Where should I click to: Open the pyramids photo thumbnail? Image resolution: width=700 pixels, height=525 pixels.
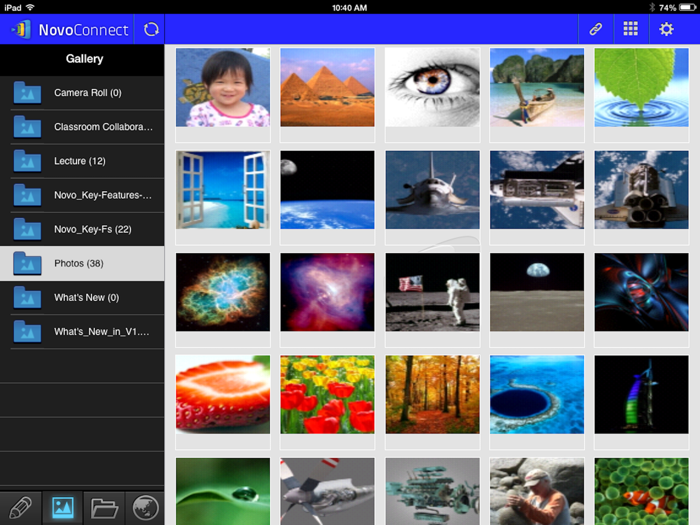coord(327,88)
